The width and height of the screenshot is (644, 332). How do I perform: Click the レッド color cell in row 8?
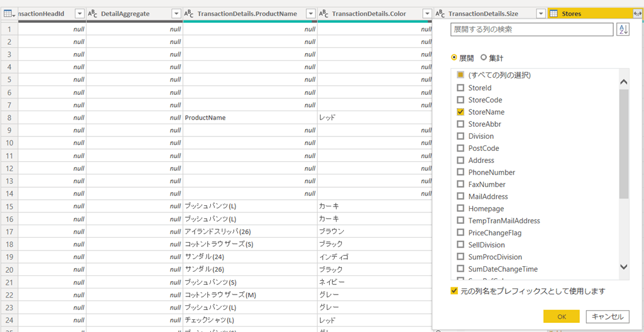coord(376,117)
